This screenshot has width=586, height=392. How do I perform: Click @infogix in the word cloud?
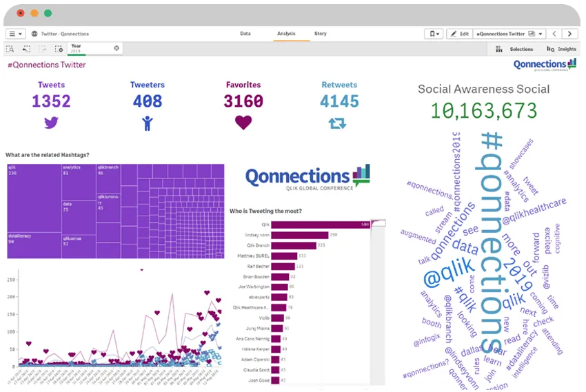click(x=427, y=340)
